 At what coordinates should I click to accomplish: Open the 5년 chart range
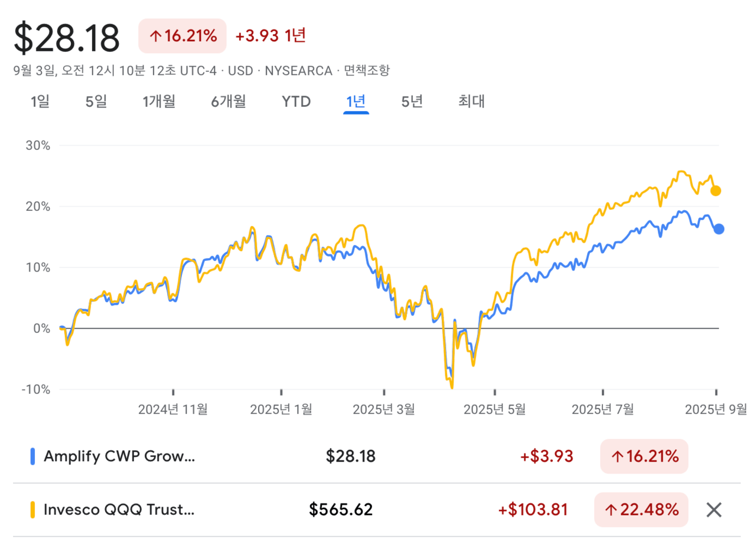(x=412, y=102)
